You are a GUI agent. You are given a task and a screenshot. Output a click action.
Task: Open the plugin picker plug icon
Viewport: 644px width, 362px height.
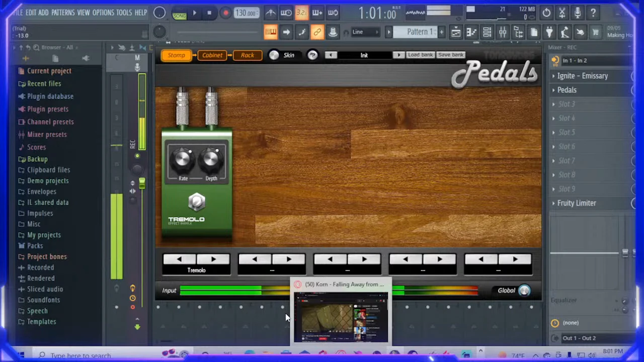(550, 32)
